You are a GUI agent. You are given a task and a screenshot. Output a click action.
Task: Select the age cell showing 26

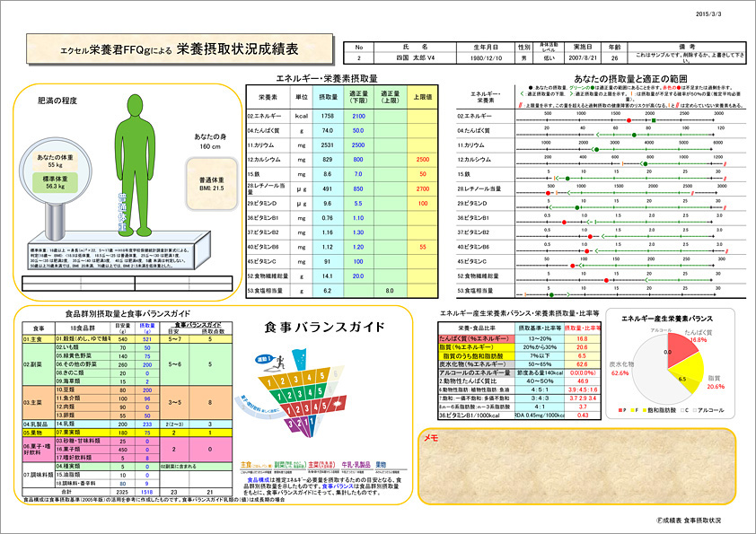pos(614,57)
